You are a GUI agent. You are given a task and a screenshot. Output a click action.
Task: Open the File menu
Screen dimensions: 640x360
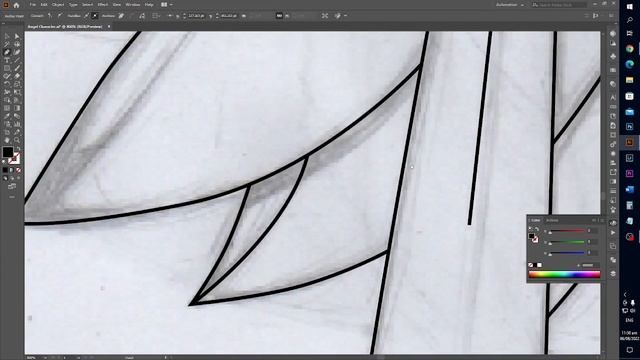pos(33,5)
